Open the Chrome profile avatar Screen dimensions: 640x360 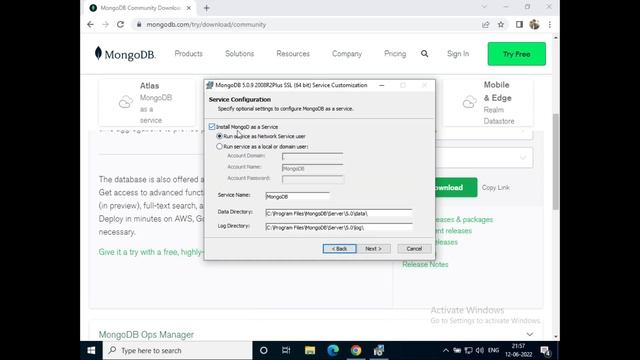(534, 24)
